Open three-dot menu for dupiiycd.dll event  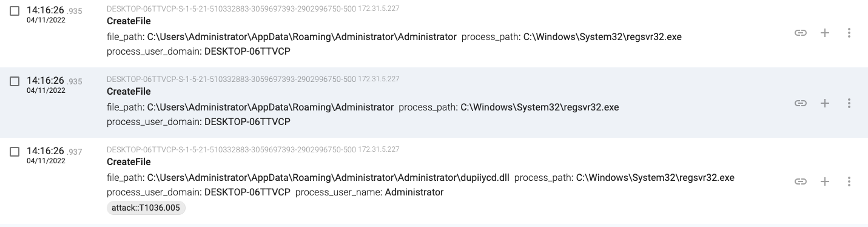[x=849, y=181]
